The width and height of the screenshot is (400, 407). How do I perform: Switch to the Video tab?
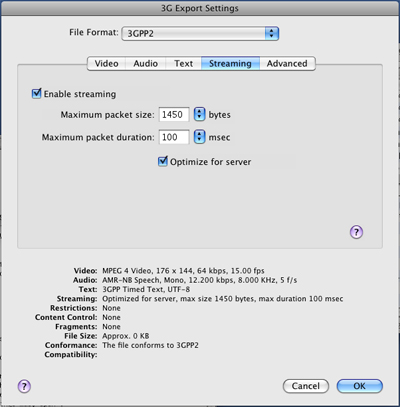(106, 63)
